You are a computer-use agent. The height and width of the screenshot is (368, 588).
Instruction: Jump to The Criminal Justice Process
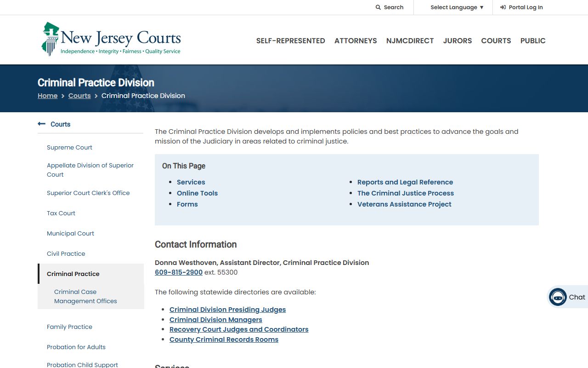pos(406,193)
